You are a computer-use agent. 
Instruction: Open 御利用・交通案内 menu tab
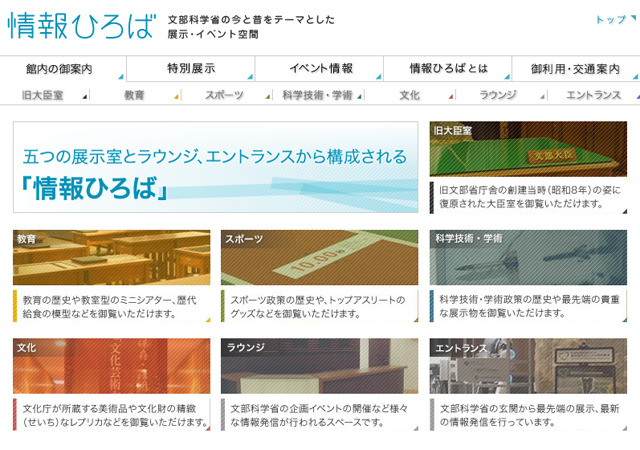point(575,69)
